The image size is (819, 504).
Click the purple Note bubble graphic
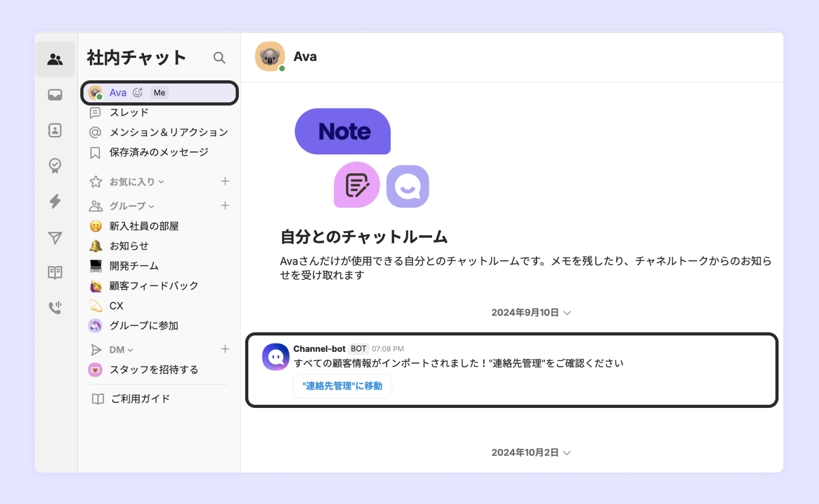(343, 131)
